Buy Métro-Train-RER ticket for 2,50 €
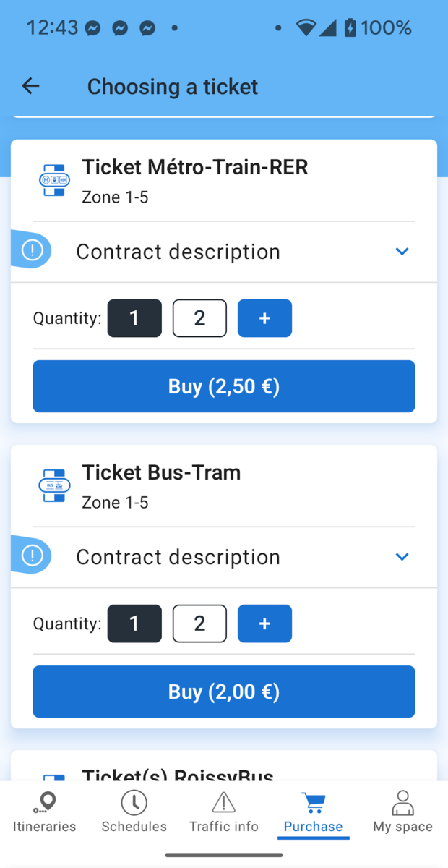Screen dimensions: 448x868 pos(224,386)
